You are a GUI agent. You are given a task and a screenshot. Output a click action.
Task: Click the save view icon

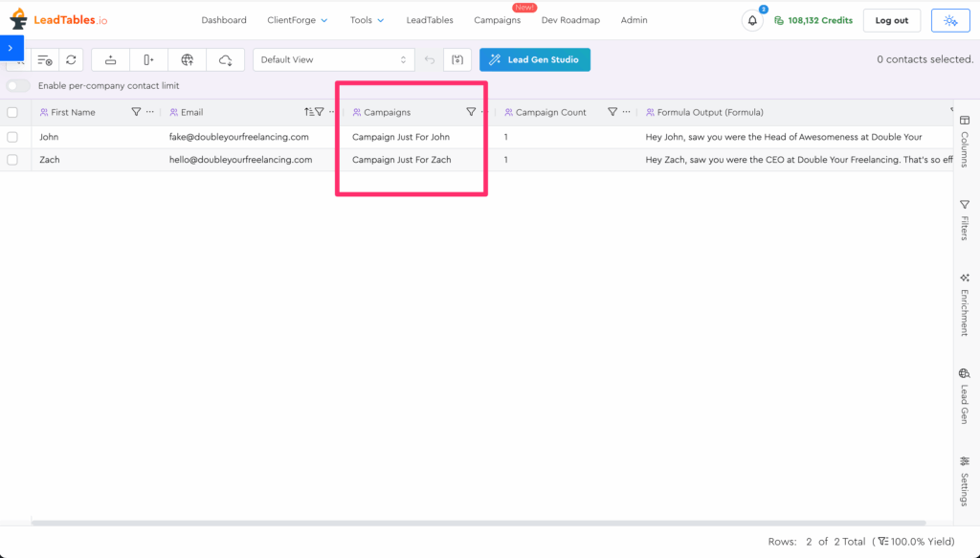pos(457,59)
